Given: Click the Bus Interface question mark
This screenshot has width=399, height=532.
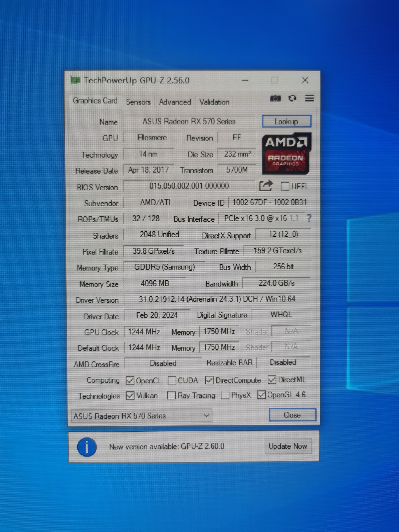Looking at the screenshot, I should coord(309,218).
